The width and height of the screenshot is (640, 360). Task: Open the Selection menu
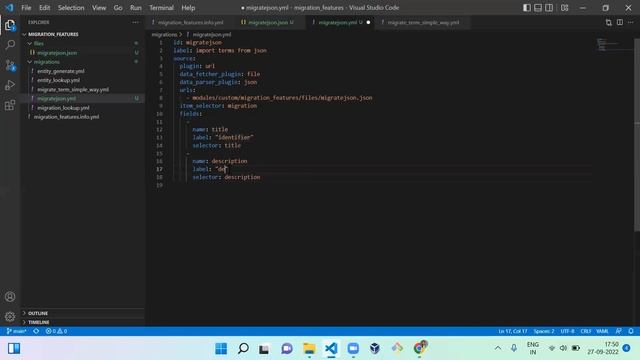[x=71, y=8]
